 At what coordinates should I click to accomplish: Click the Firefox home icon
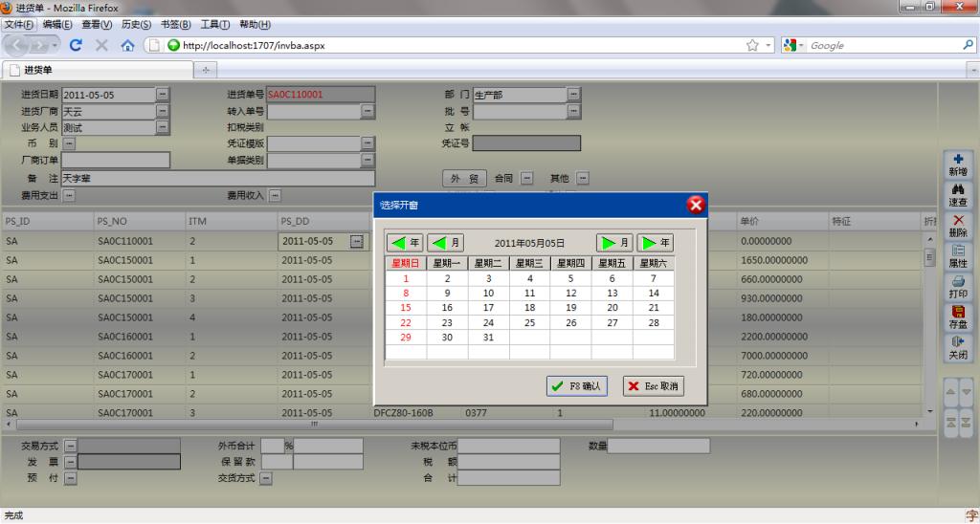(127, 45)
